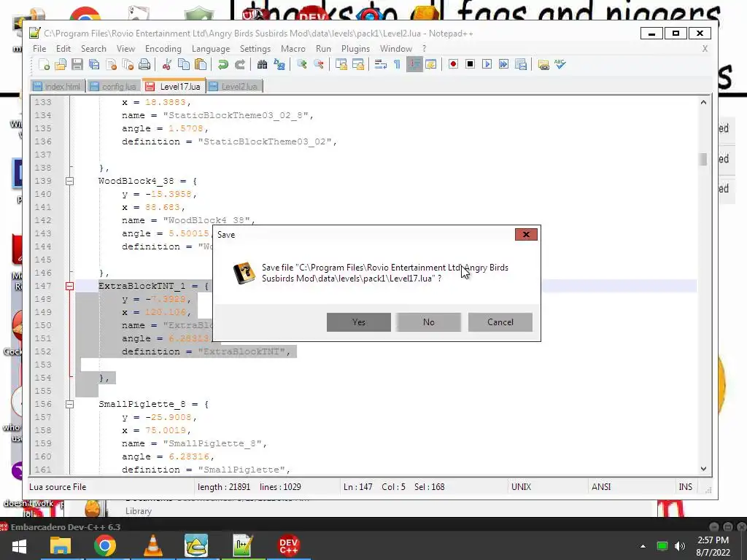Toggle the Show indent guide icon
747x560 pixels.
point(414,65)
